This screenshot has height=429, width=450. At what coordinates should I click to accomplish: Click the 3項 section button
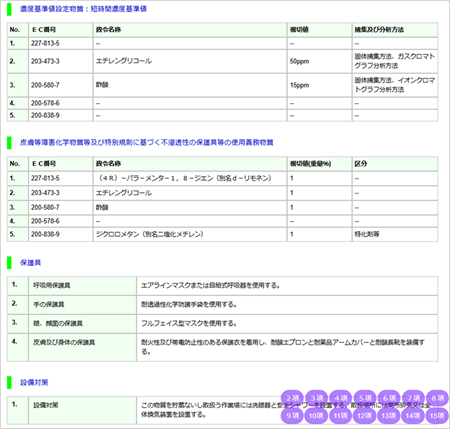pyautogui.click(x=317, y=398)
